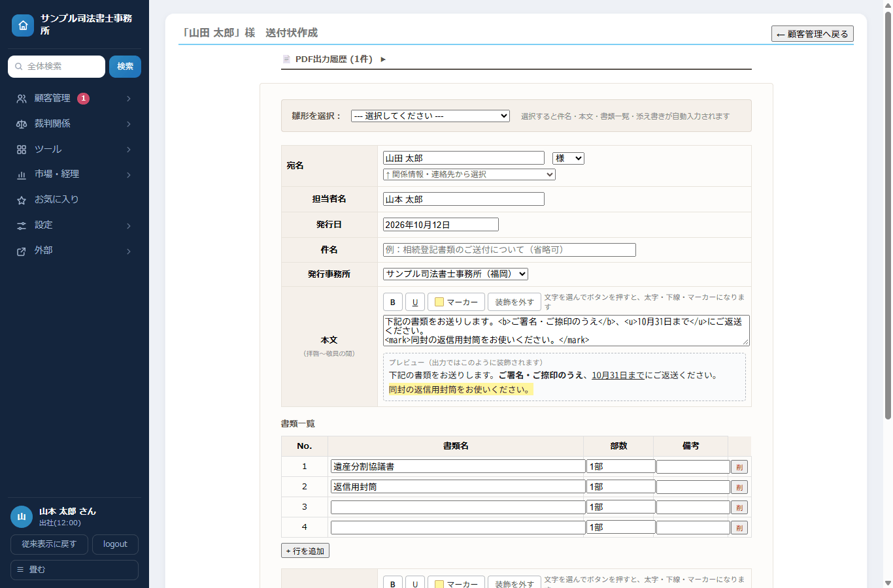Click the 発行日 date field

(x=441, y=225)
